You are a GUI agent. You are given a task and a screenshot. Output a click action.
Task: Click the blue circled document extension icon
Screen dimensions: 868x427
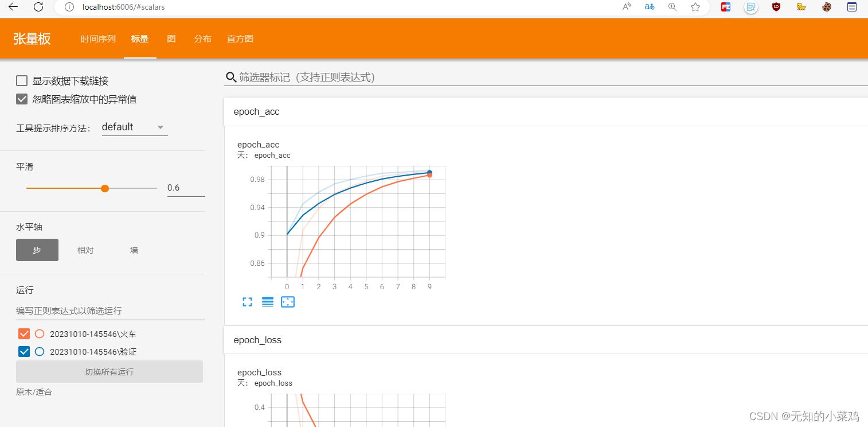pyautogui.click(x=751, y=7)
